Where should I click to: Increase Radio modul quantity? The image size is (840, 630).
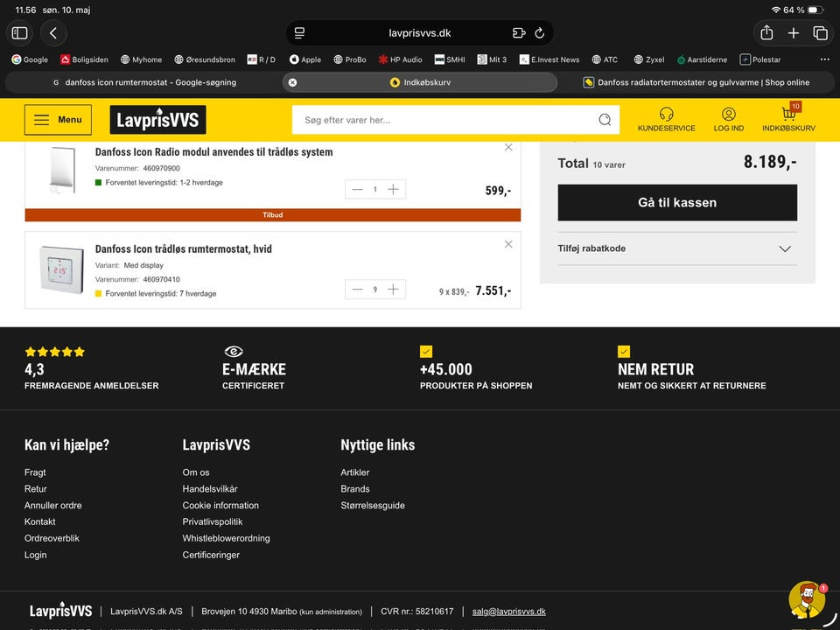[393, 189]
